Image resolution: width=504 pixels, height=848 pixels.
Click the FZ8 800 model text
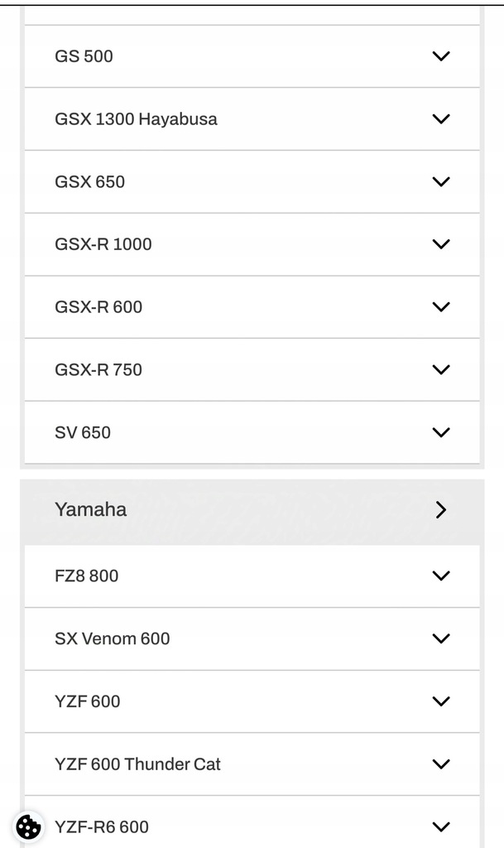[x=86, y=576]
